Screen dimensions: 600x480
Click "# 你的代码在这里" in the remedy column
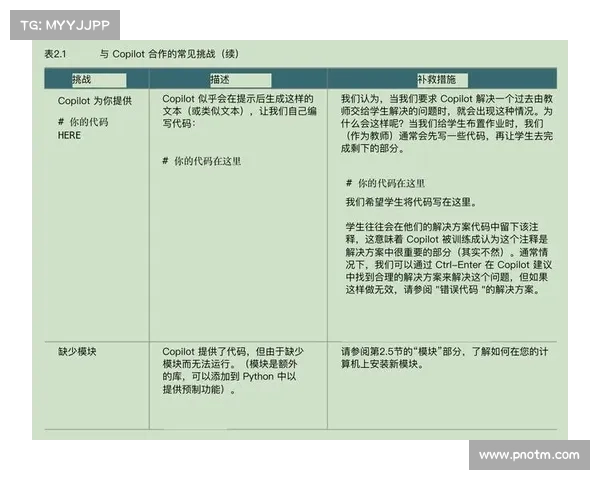(x=385, y=183)
